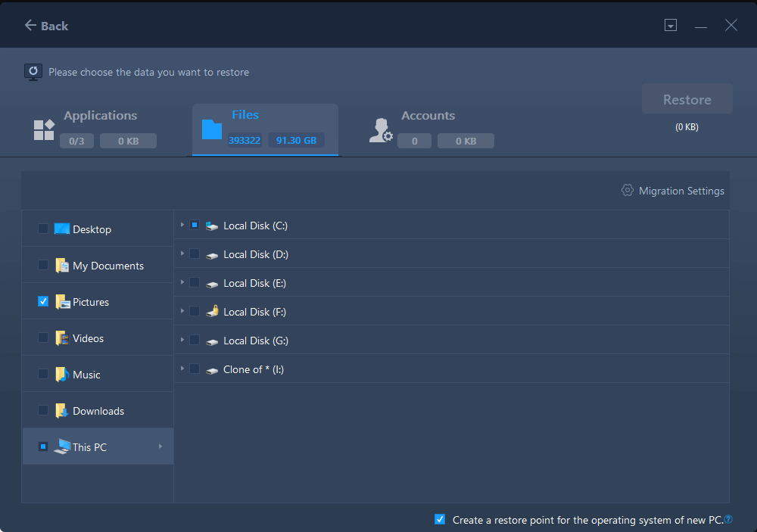Click the Videos folder icon
This screenshot has width=757, height=532.
tap(62, 338)
